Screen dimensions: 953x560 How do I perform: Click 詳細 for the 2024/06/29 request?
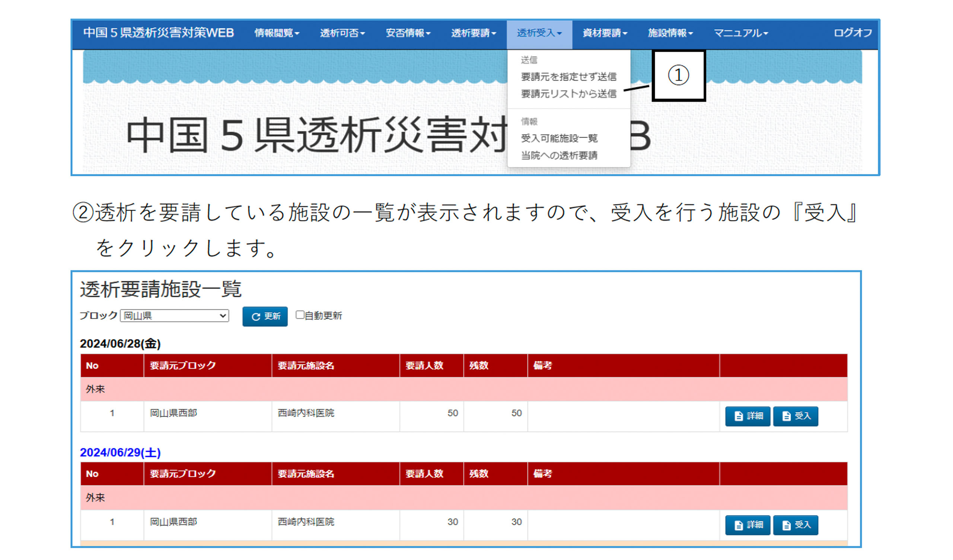point(747,525)
